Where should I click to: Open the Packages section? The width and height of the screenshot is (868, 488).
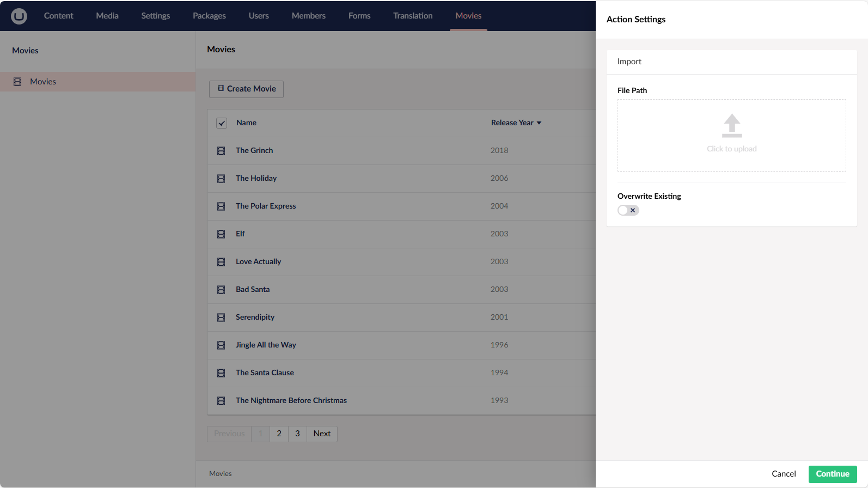click(x=209, y=16)
